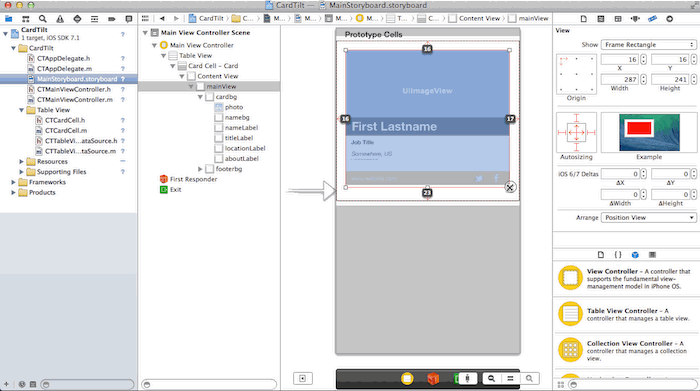Zoom out the storyboard canvas
Image resolution: width=700 pixels, height=391 pixels.
491,379
